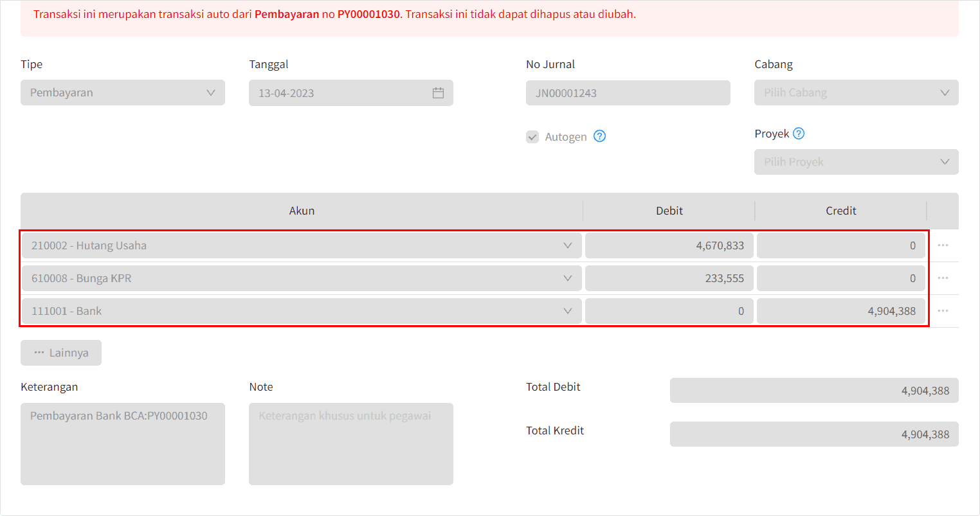This screenshot has height=516, width=980.
Task: Click the Proyek help question icon
Action: (799, 134)
